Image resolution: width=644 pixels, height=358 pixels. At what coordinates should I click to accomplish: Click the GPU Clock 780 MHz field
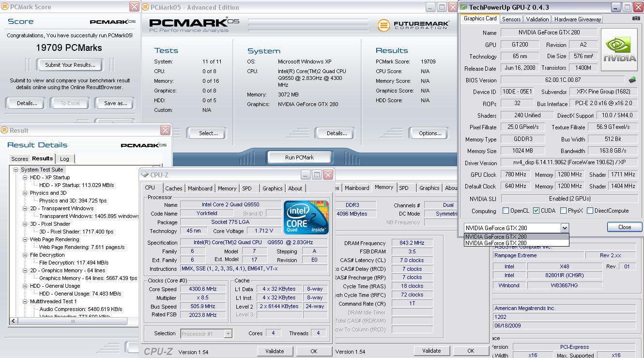515,174
